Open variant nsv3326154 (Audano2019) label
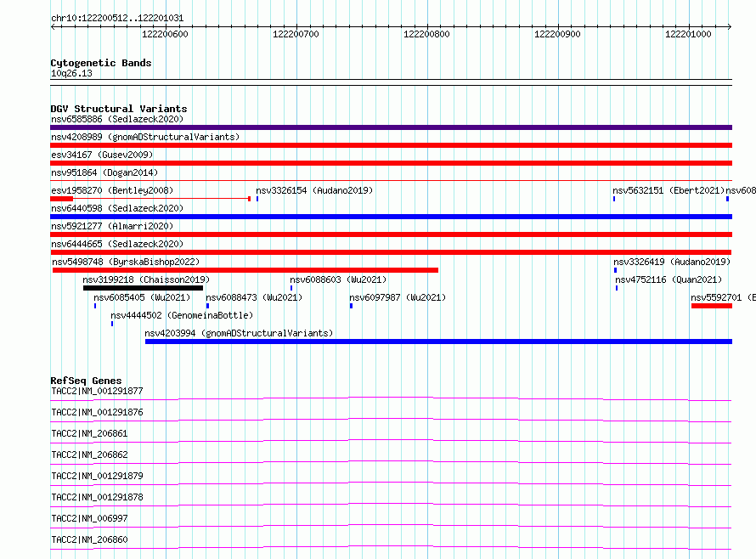This screenshot has height=559, width=756. coord(314,190)
